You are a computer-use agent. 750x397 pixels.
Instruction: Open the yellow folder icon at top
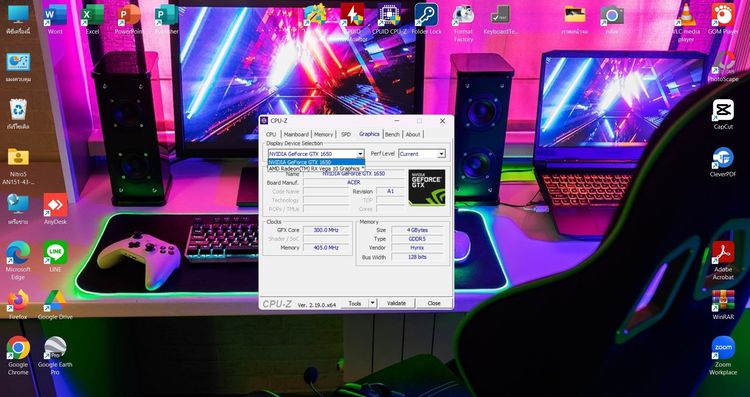tap(574, 19)
